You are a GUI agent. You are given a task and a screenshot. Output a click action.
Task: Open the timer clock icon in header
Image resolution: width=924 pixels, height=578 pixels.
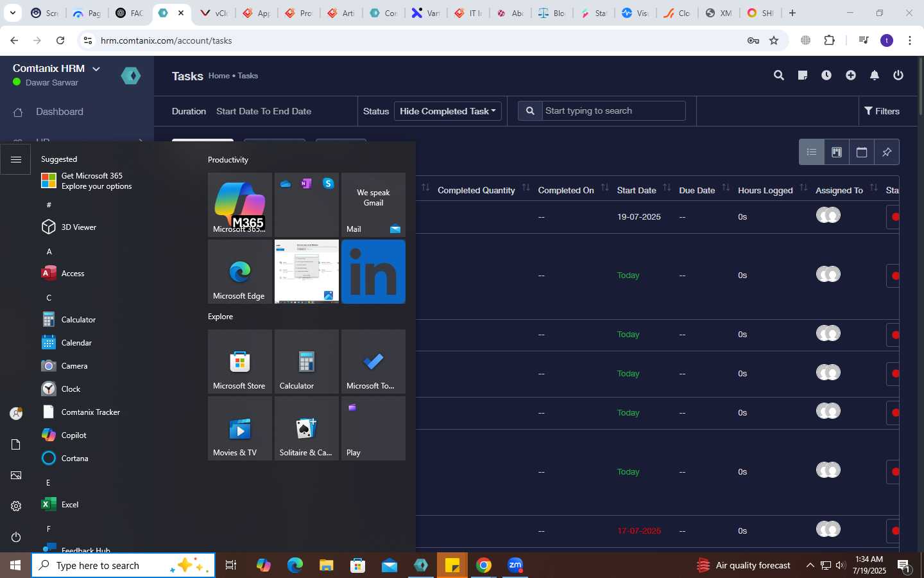pyautogui.click(x=826, y=75)
